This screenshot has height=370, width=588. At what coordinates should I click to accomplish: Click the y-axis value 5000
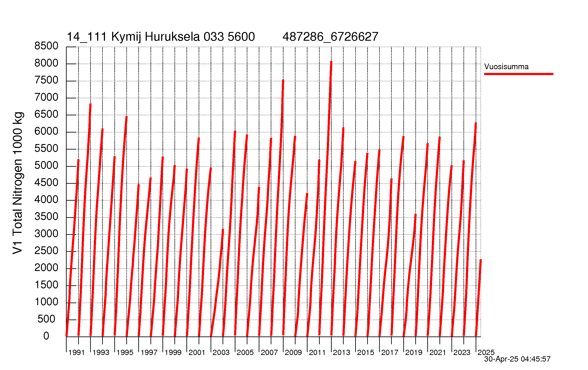(46, 165)
